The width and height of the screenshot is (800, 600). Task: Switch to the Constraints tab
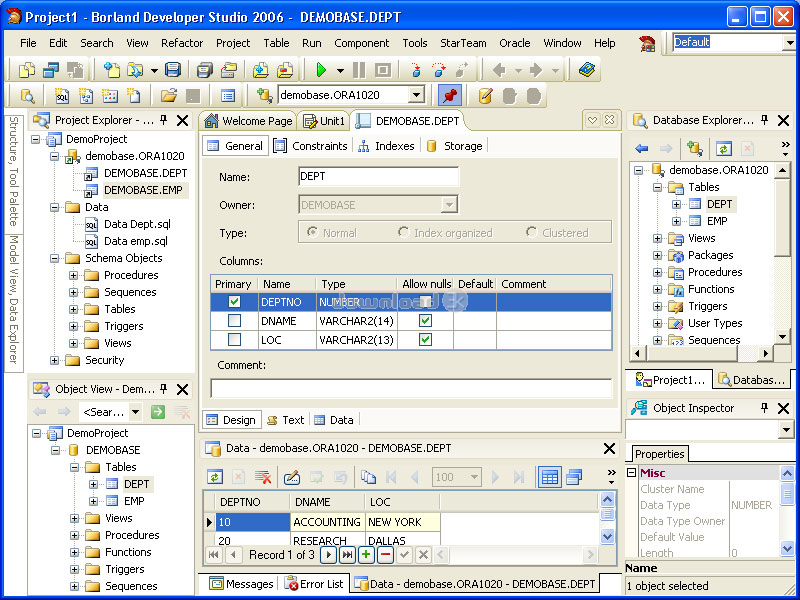[311, 146]
